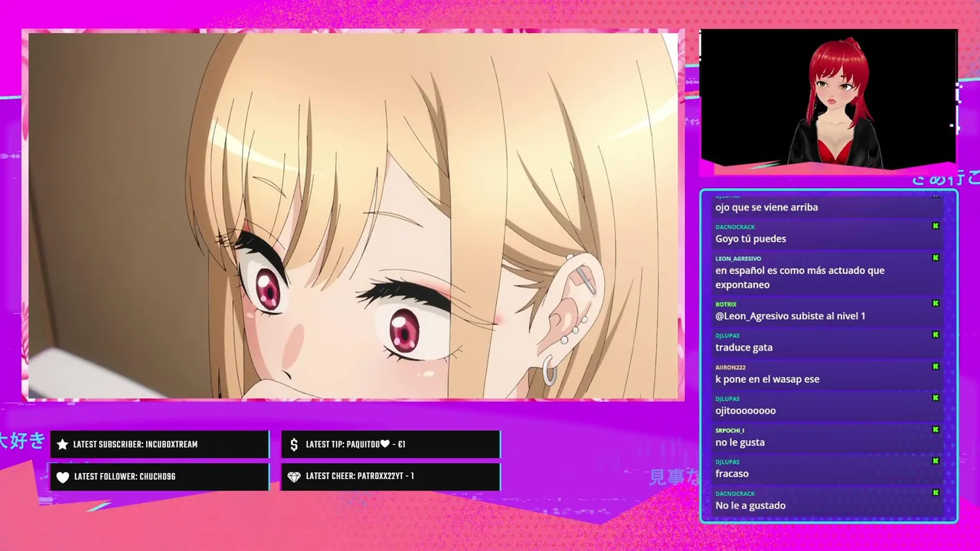Click 'Latest Cheer: PATROXX22YT - 1' label

coord(360,476)
